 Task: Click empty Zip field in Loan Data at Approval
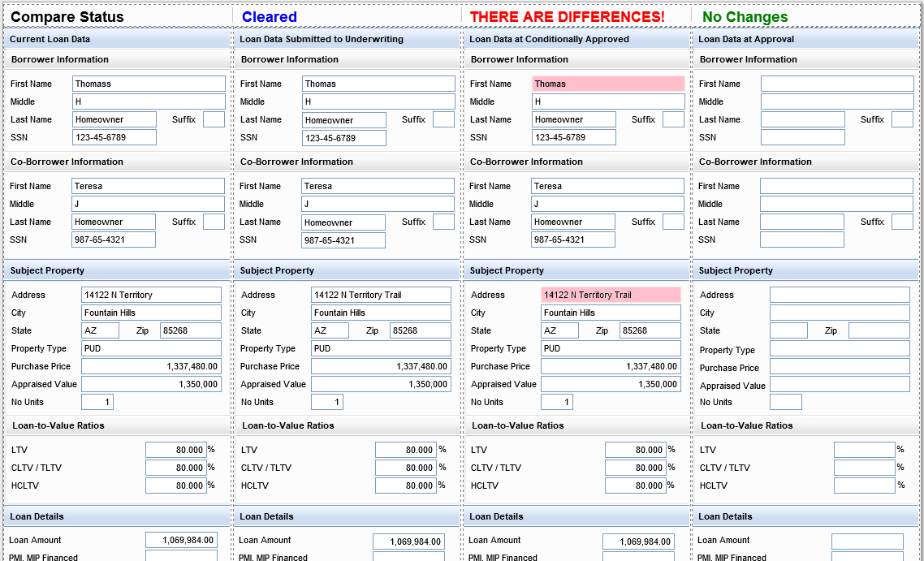pyautogui.click(x=879, y=330)
